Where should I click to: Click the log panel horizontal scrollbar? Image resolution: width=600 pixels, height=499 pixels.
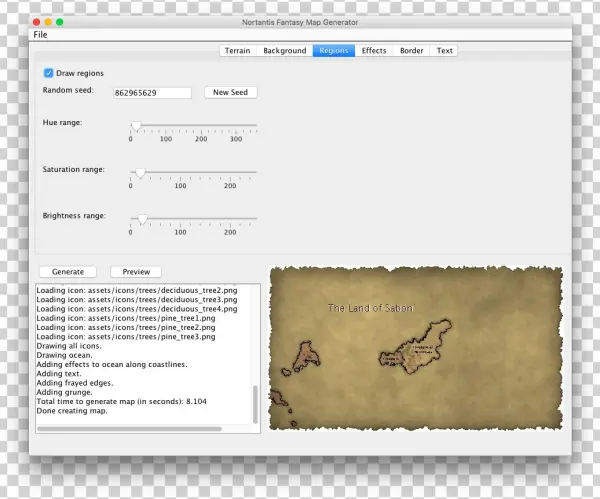[x=130, y=429]
